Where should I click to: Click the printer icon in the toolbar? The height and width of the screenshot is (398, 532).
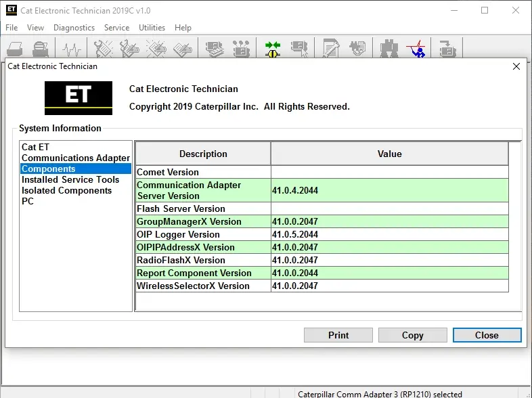pyautogui.click(x=15, y=49)
